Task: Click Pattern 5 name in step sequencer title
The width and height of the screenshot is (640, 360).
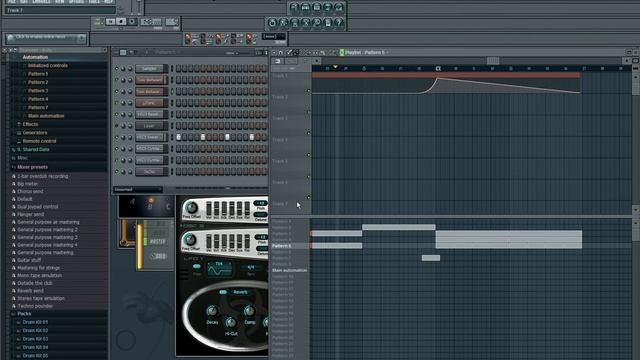Action: [165, 52]
